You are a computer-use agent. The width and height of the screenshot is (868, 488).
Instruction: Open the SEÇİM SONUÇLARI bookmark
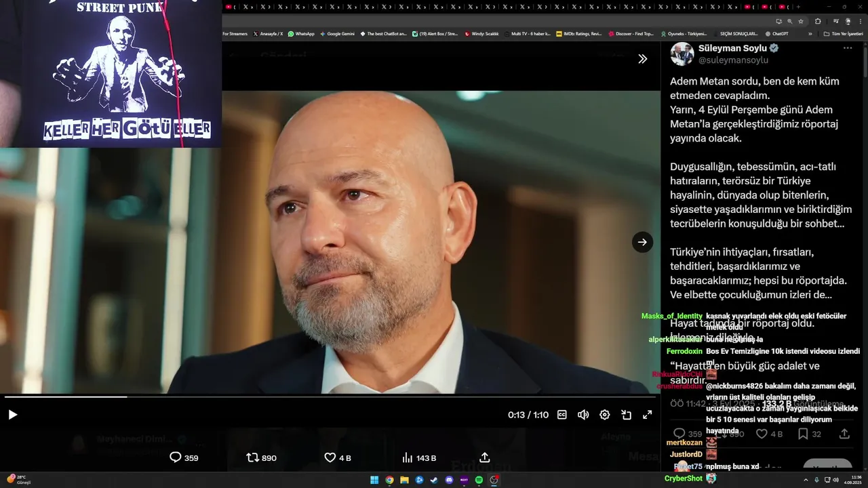click(735, 33)
